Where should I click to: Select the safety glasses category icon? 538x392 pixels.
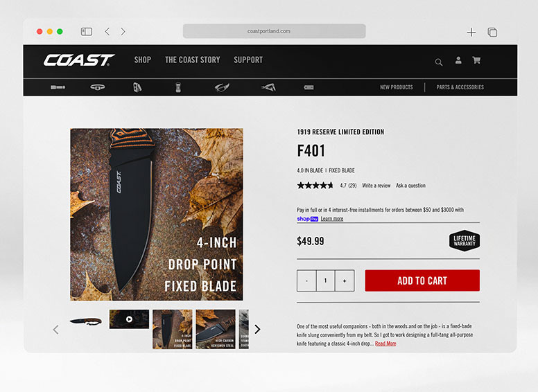tap(222, 87)
